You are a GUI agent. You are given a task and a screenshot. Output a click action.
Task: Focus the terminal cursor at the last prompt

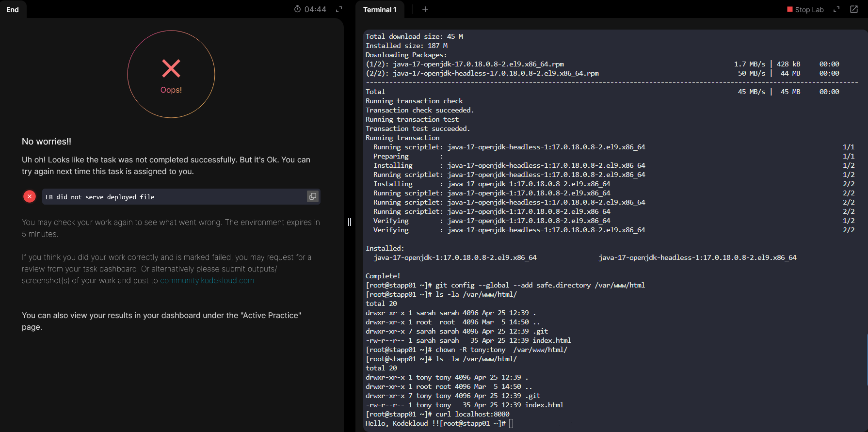click(511, 424)
